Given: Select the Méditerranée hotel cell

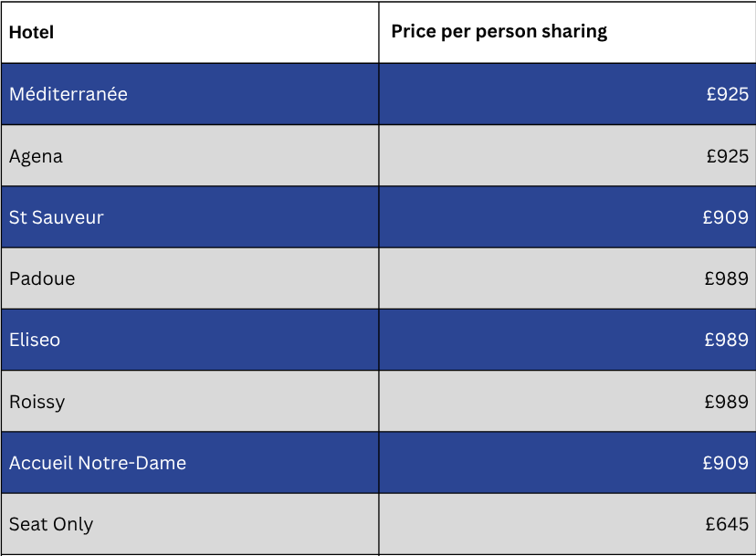Looking at the screenshot, I should 68,94.
